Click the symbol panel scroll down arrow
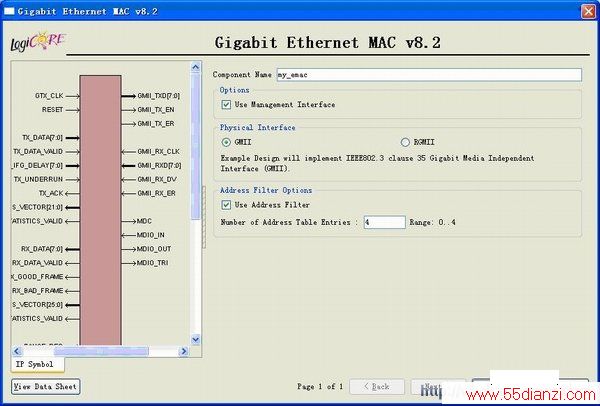The height and width of the screenshot is (406, 600). tap(196, 339)
